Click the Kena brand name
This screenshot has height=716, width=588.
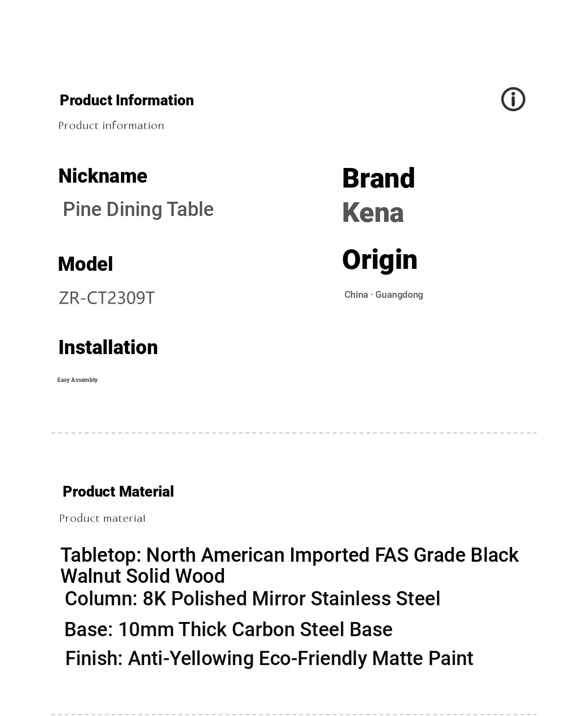373,213
